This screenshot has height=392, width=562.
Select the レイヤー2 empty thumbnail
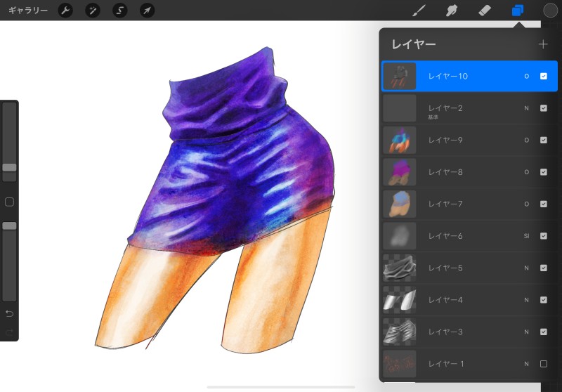tap(399, 108)
